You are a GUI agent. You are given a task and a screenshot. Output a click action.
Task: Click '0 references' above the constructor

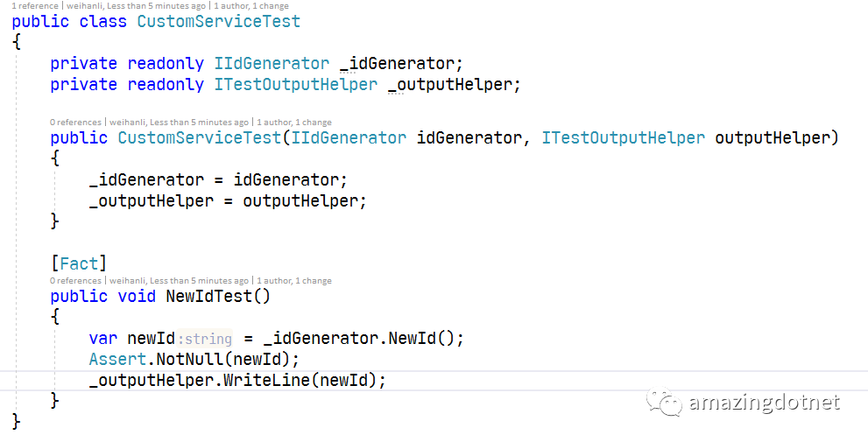tap(75, 123)
